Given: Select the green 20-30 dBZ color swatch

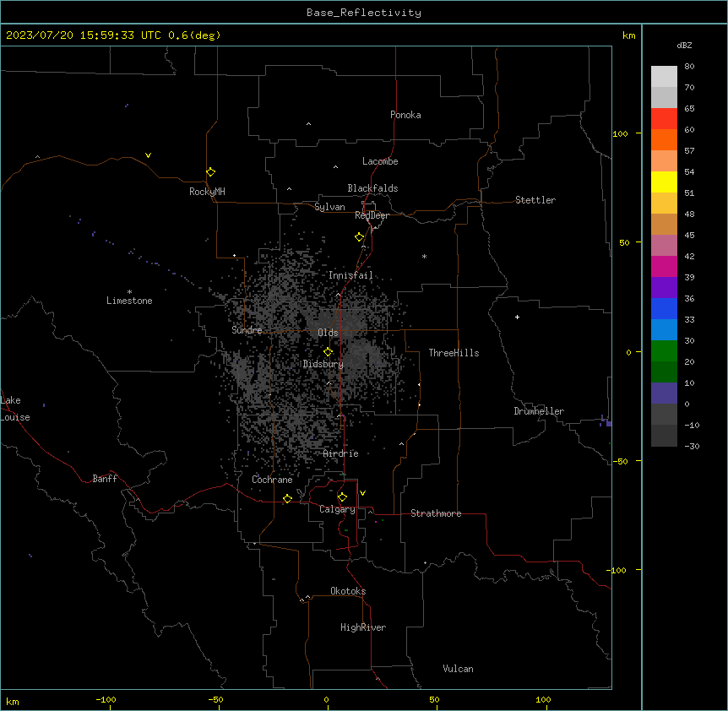Looking at the screenshot, I should point(664,351).
